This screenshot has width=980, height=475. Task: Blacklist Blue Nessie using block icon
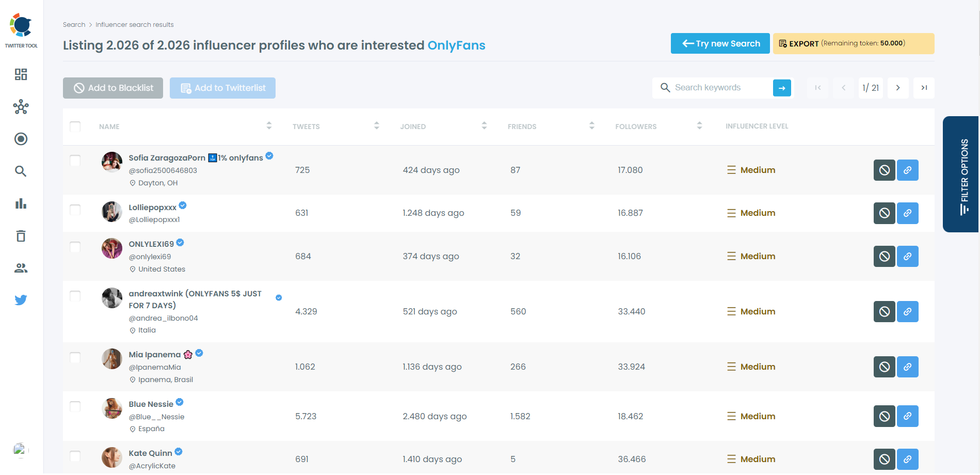pyautogui.click(x=884, y=416)
